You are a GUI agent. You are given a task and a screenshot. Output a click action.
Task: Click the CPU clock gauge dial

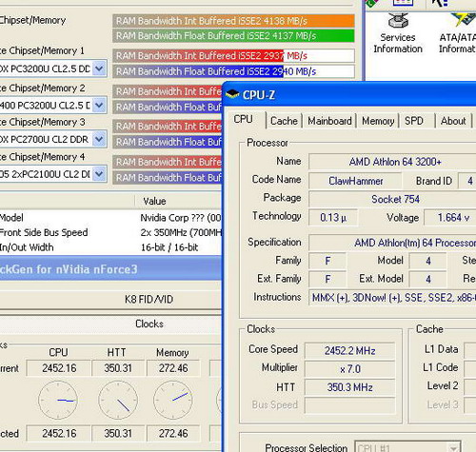tap(58, 401)
